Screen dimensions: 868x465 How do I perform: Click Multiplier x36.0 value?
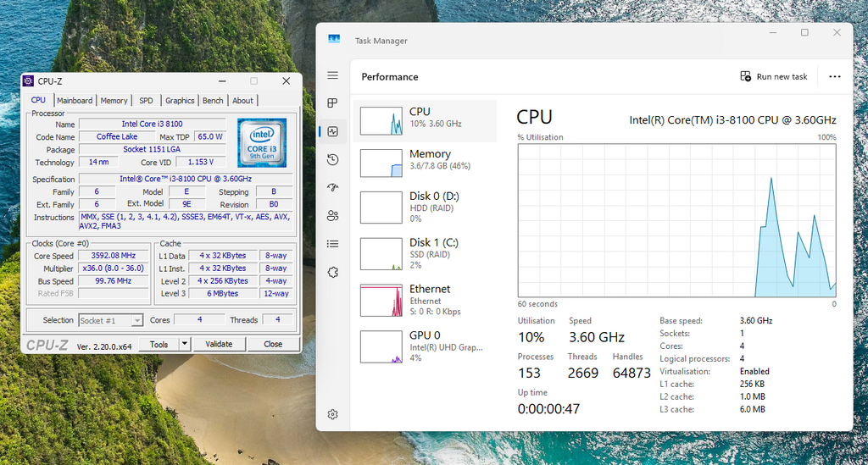coord(114,268)
